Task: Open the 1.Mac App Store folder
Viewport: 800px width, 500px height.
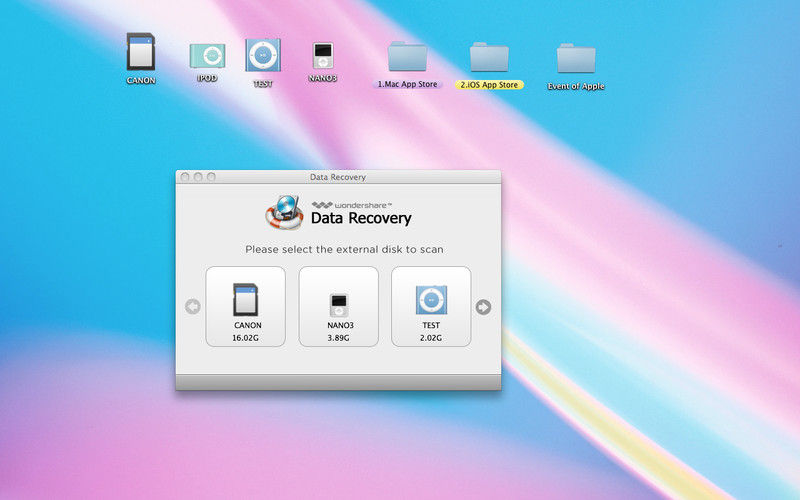Action: [x=407, y=57]
